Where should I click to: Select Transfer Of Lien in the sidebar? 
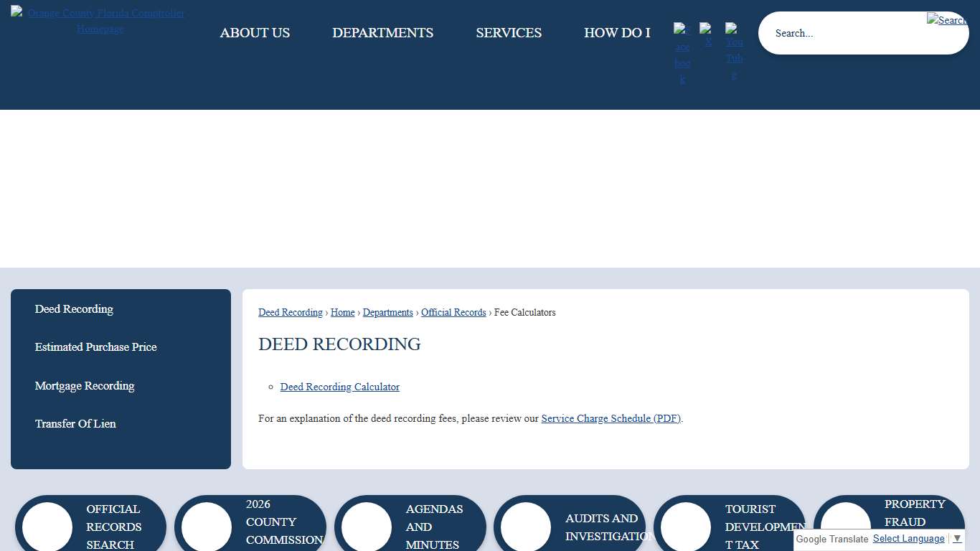75,423
